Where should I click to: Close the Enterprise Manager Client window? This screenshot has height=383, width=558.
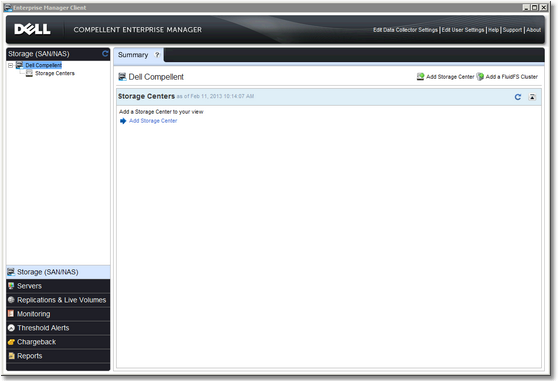pyautogui.click(x=543, y=7)
